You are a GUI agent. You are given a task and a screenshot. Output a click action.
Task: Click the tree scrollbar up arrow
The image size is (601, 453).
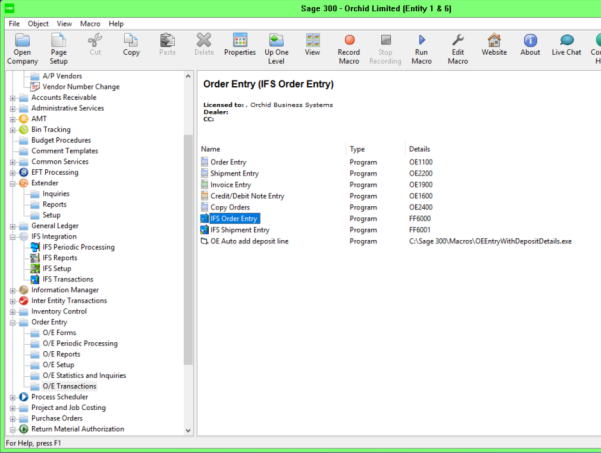188,76
